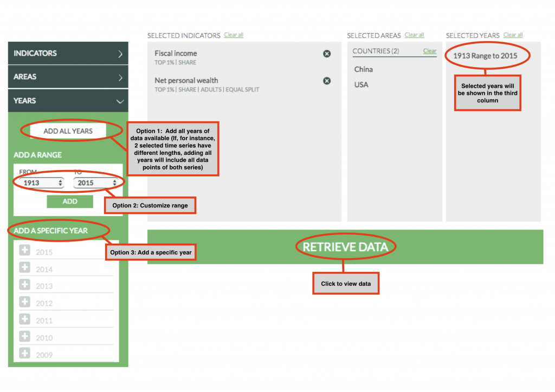Click the Retrieve Data button

(x=345, y=247)
